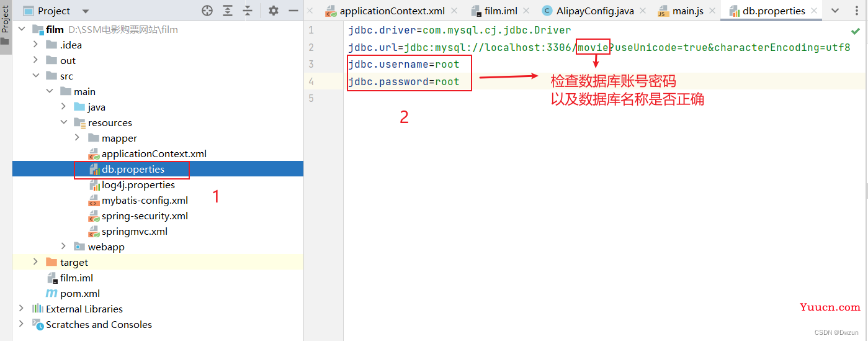Click line number 5 in gutter

click(311, 98)
